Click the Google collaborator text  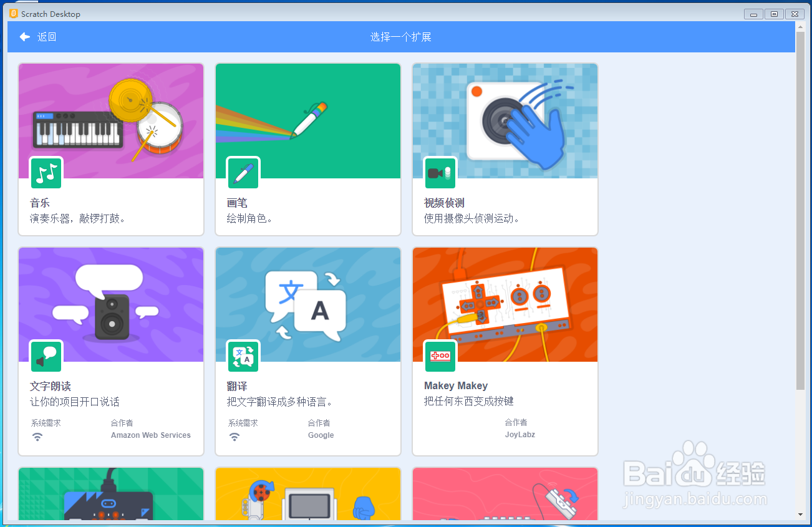coord(321,435)
